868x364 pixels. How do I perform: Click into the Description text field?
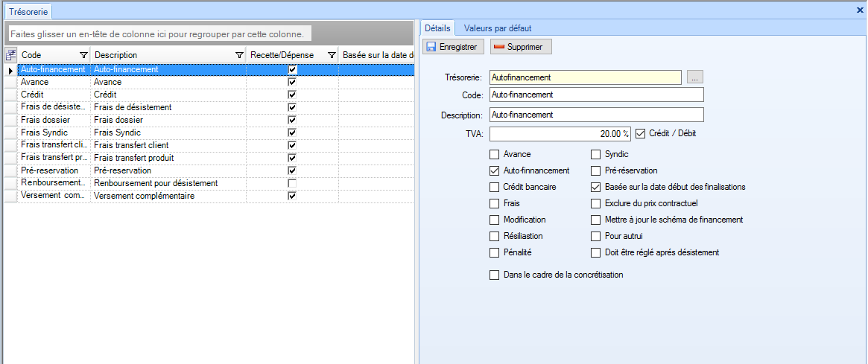point(596,115)
